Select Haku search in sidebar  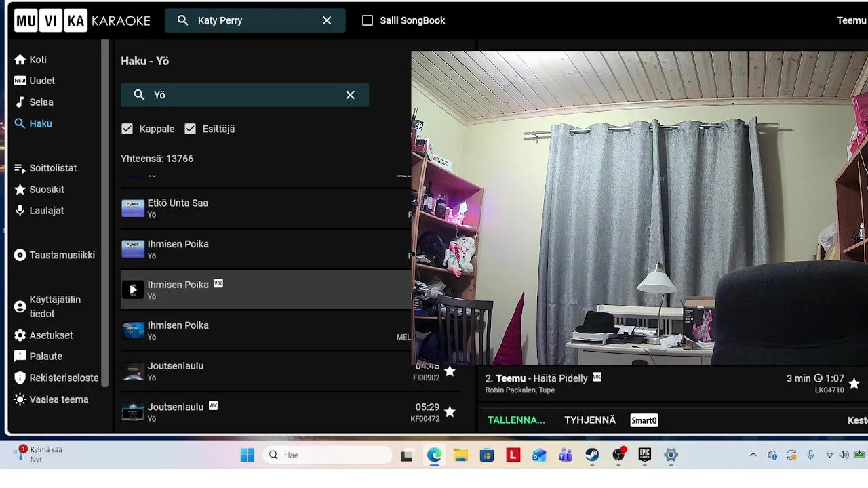(x=33, y=124)
